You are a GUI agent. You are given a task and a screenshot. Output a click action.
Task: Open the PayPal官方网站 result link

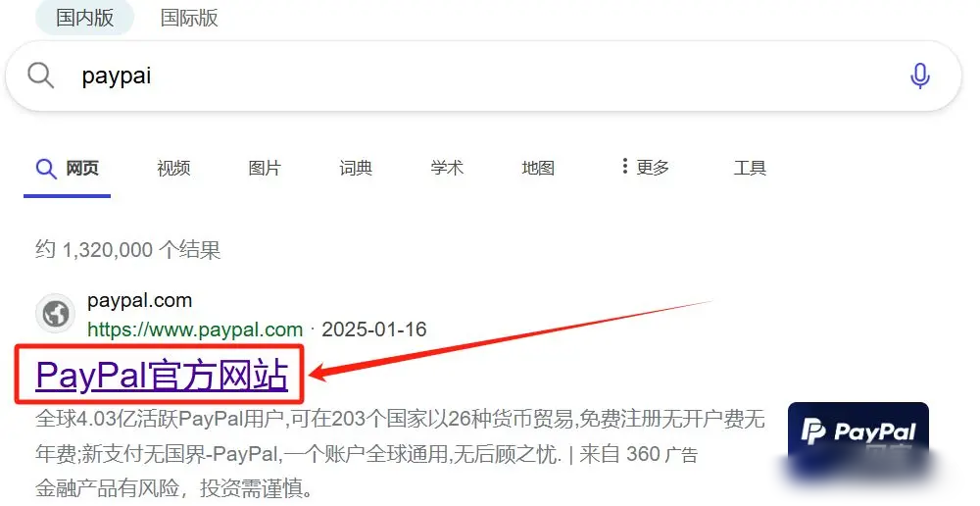tap(162, 376)
